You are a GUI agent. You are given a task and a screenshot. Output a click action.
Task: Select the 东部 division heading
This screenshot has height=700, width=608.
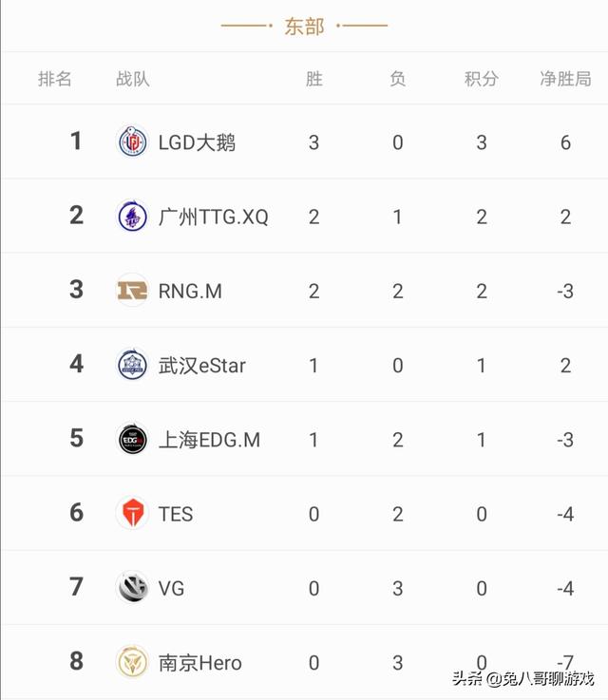coord(304,27)
